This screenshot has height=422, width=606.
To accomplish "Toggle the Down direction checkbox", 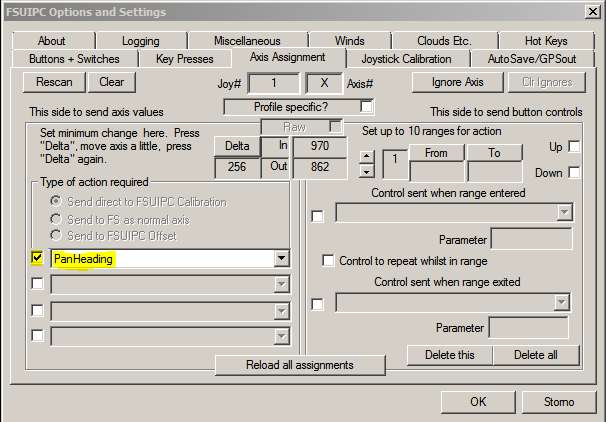I will coord(573,173).
